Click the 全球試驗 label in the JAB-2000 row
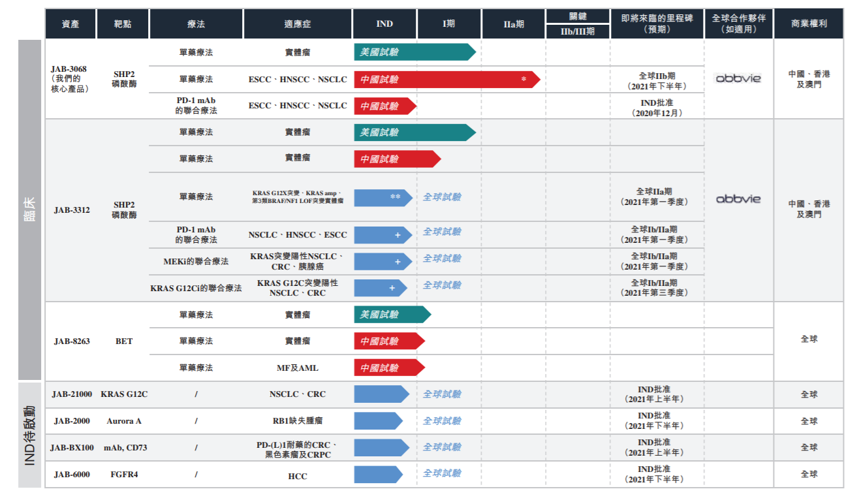 point(442,421)
